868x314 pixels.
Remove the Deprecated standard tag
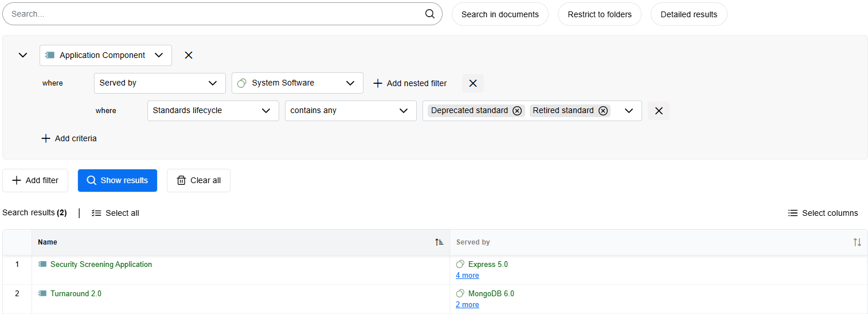517,111
